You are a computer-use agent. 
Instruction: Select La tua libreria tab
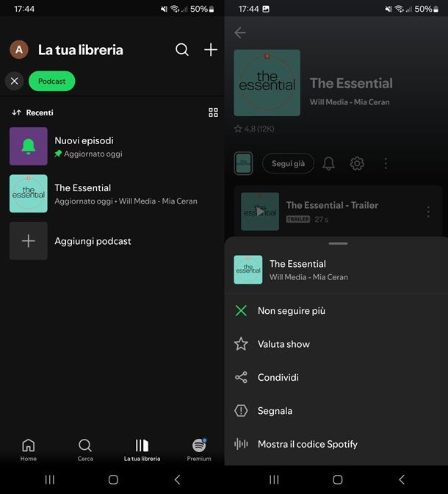coord(142,450)
